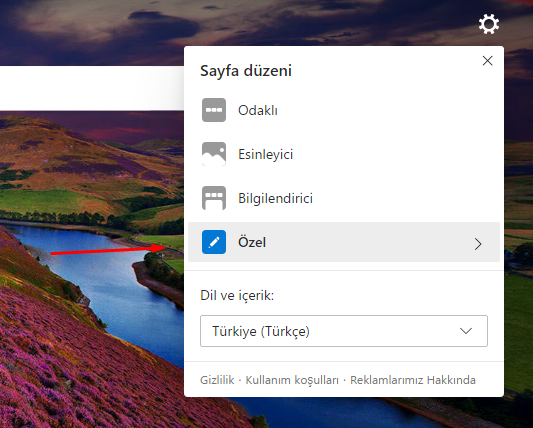Click in the white search box
The width and height of the screenshot is (533, 428).
point(92,88)
